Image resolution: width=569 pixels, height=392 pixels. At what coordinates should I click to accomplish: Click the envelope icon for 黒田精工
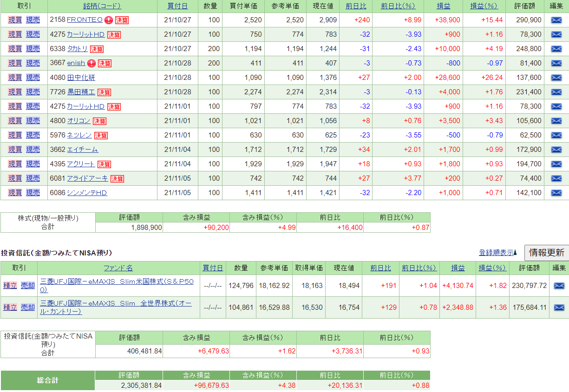[x=556, y=92]
